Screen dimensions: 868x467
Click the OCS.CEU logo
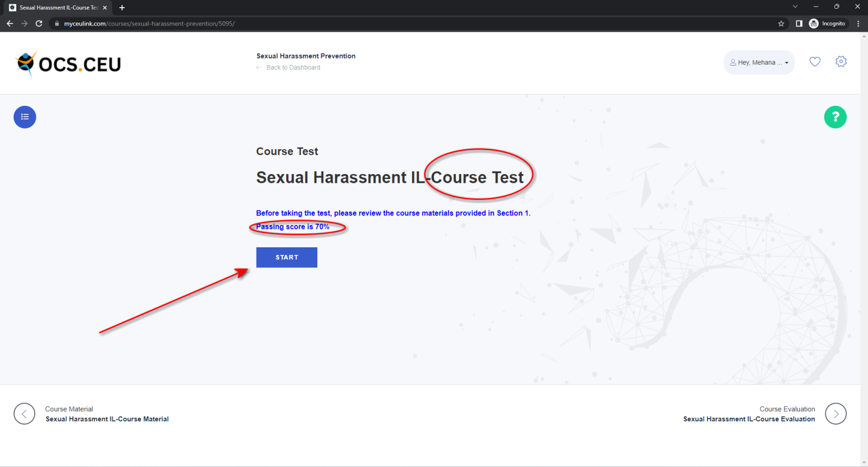coord(69,64)
